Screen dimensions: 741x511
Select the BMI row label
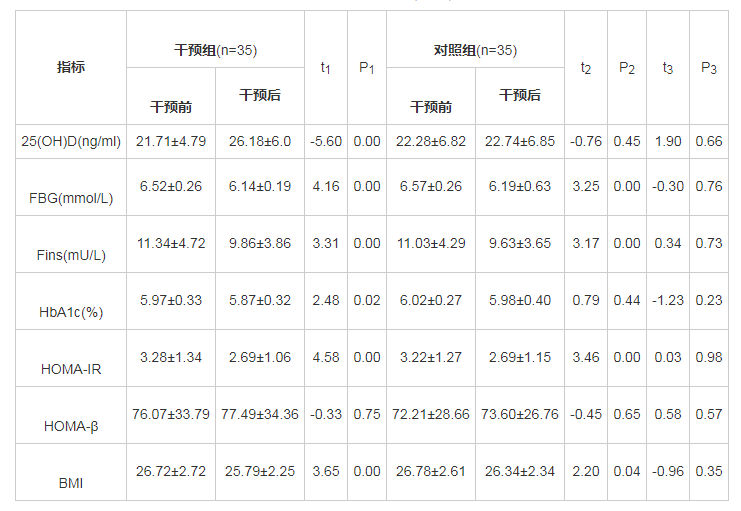pyautogui.click(x=71, y=483)
